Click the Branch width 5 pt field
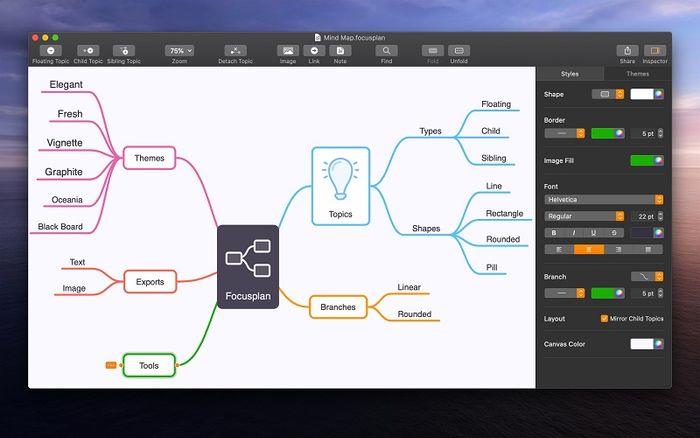 pyautogui.click(x=643, y=293)
